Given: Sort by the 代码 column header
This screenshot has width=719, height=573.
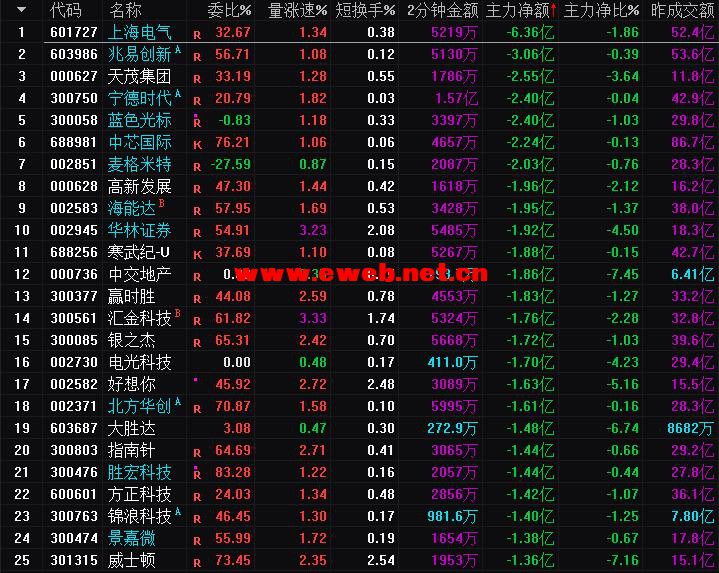Looking at the screenshot, I should [66, 10].
